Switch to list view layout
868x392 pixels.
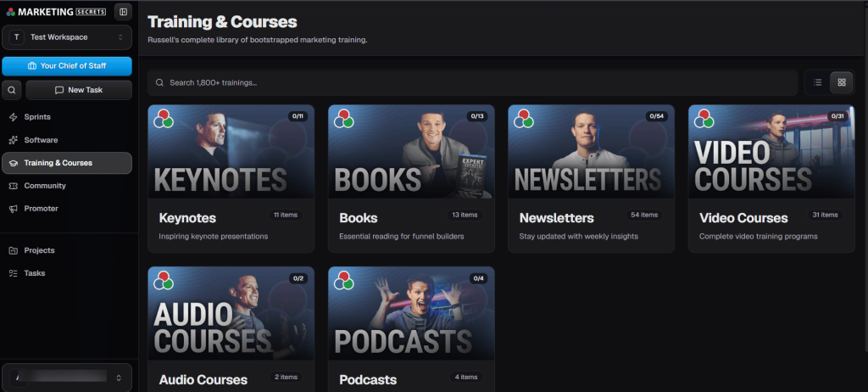pyautogui.click(x=818, y=82)
